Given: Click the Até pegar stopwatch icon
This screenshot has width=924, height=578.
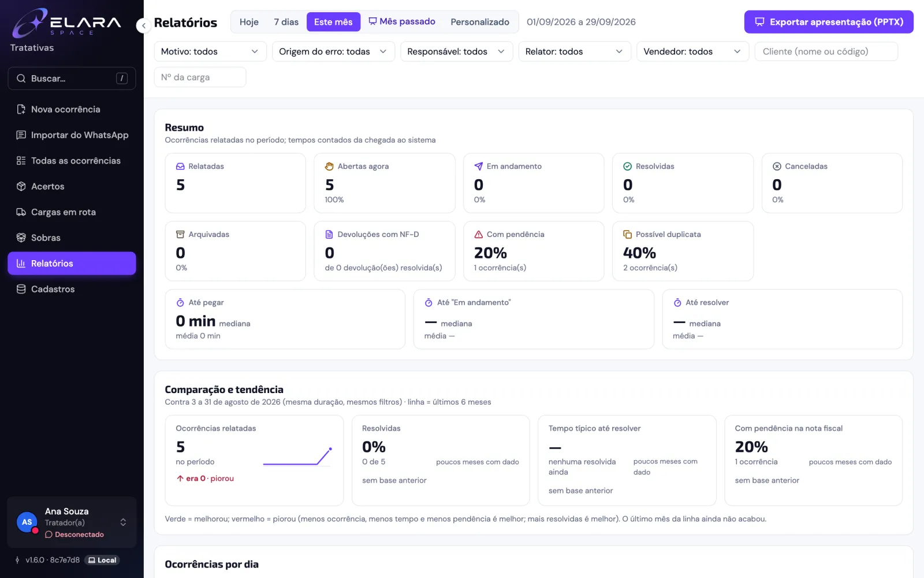Looking at the screenshot, I should pos(180,303).
